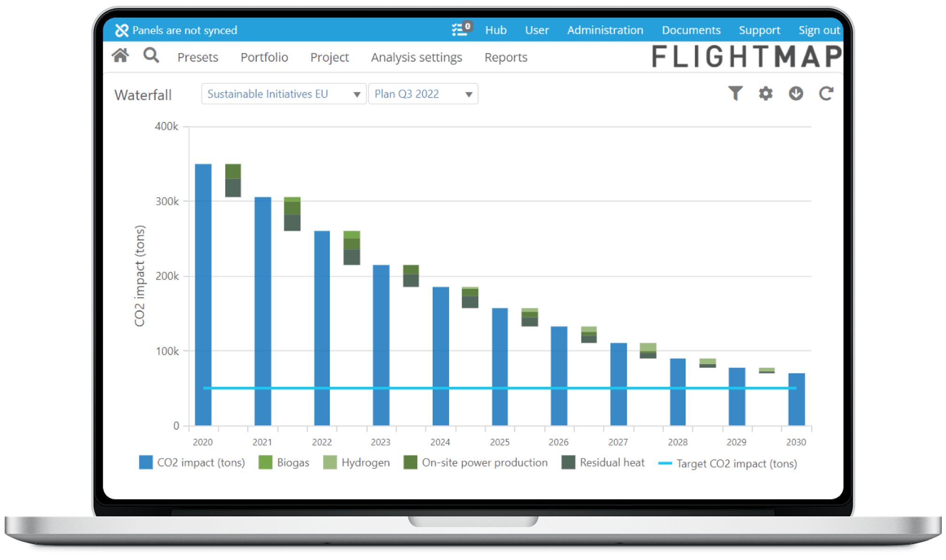946x560 pixels.
Task: Click the download chart icon
Action: tap(795, 93)
